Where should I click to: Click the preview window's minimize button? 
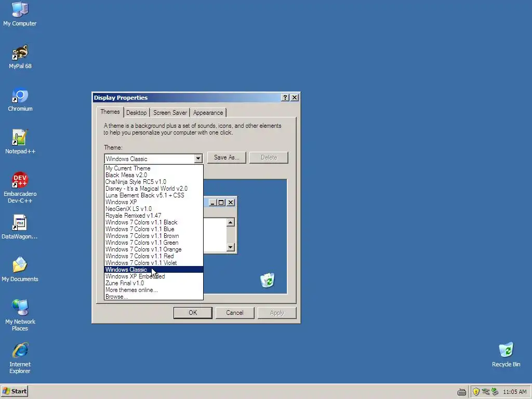pos(212,203)
